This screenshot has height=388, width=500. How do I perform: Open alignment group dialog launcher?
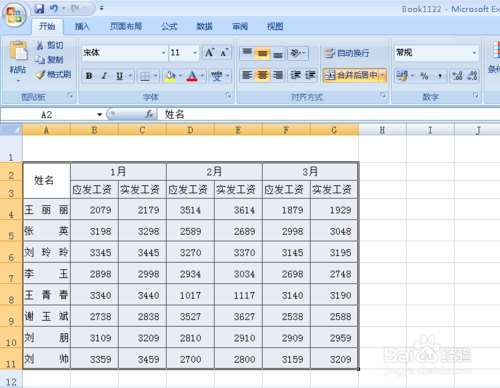pyautogui.click(x=383, y=95)
